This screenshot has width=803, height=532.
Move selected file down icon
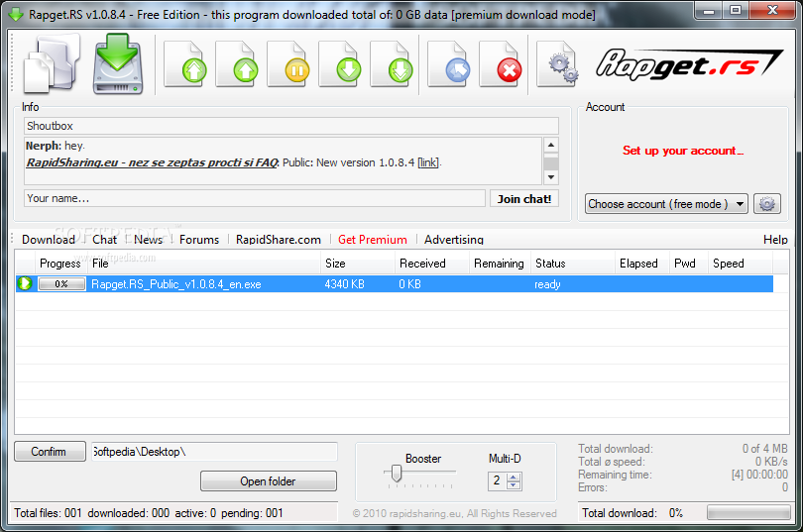click(341, 65)
